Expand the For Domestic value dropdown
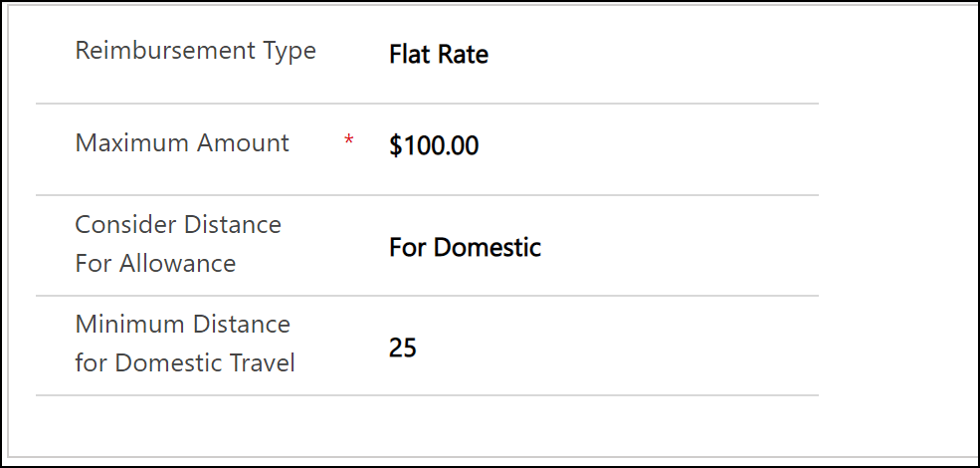 tap(465, 247)
